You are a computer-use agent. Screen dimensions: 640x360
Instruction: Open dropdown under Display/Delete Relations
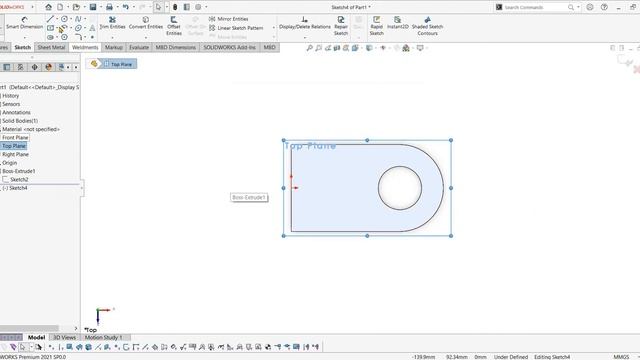click(x=304, y=38)
